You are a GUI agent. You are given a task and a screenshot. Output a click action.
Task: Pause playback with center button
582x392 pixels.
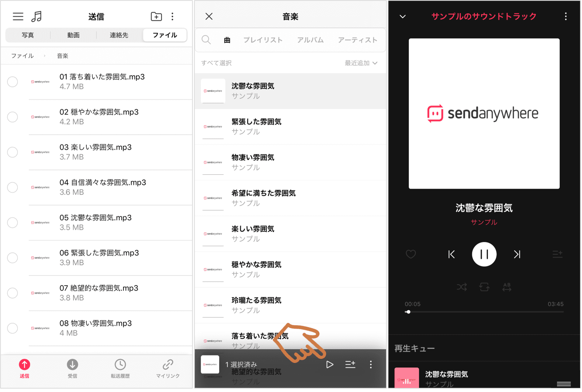484,255
